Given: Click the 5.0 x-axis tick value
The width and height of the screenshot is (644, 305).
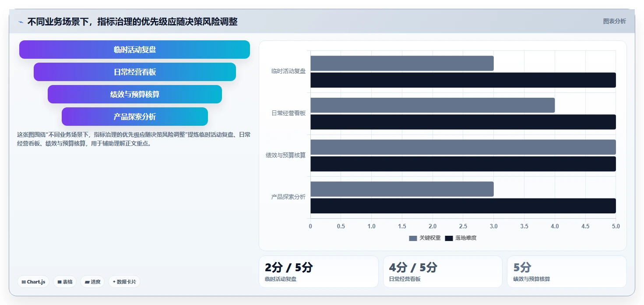Looking at the screenshot, I should tap(616, 227).
